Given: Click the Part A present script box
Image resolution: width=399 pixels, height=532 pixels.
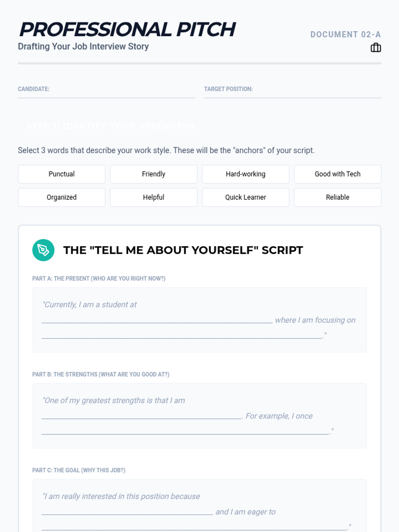Looking at the screenshot, I should click(x=199, y=320).
